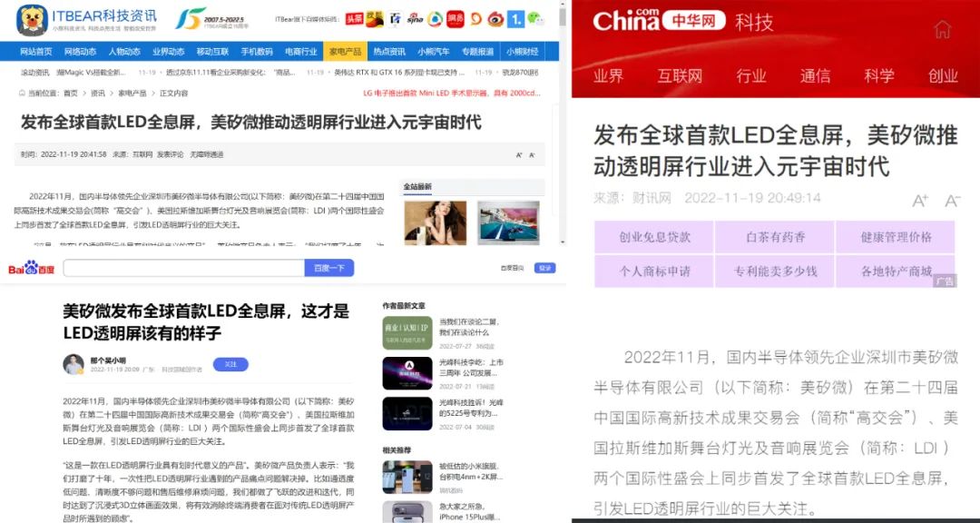Click the ITBEAR bear mascot logo

(x=31, y=20)
